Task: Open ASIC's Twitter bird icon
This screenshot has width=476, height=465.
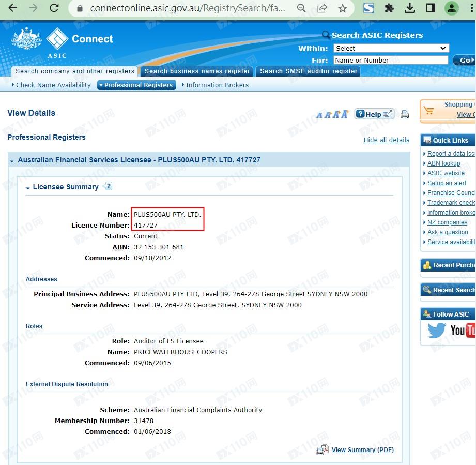Action: click(437, 330)
